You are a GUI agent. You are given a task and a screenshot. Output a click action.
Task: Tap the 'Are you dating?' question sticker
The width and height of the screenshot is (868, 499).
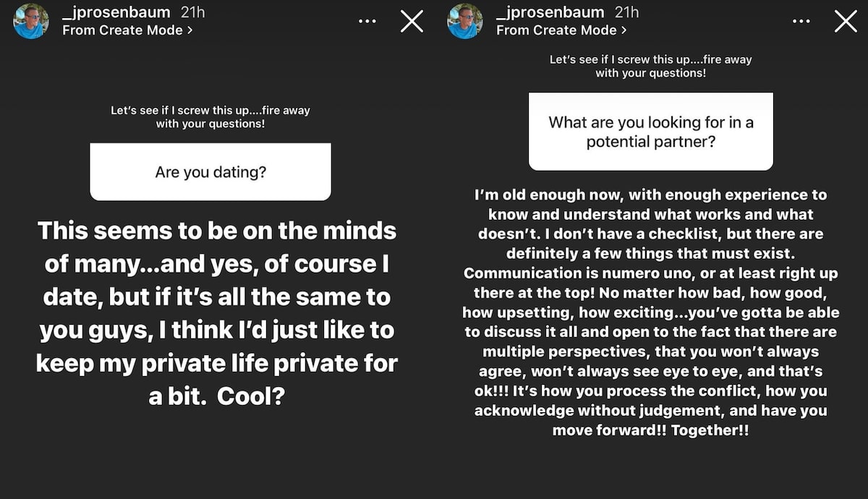pyautogui.click(x=210, y=172)
